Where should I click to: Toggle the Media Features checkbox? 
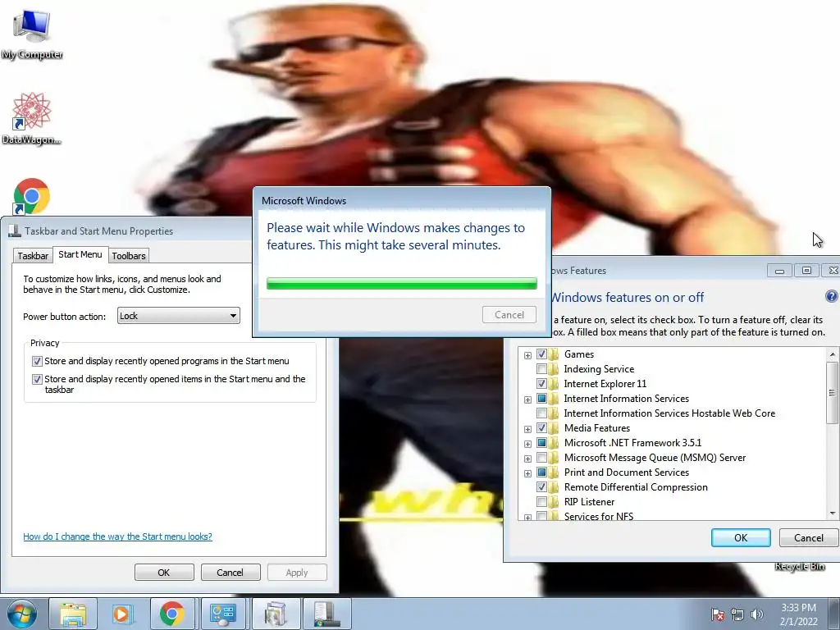coord(541,428)
